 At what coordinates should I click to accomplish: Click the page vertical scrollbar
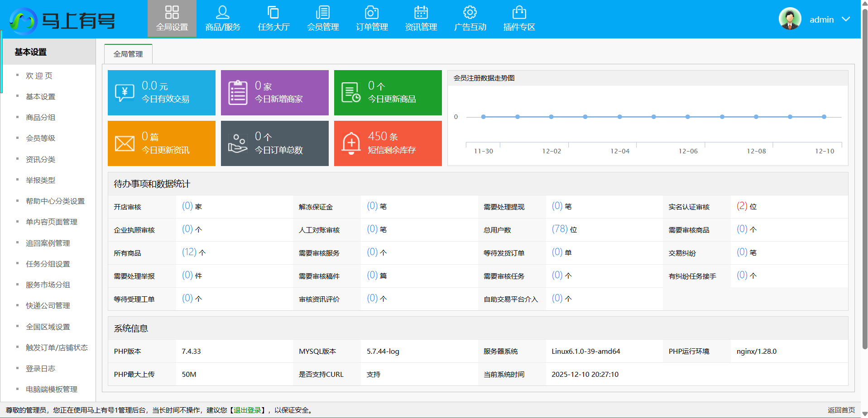864,181
